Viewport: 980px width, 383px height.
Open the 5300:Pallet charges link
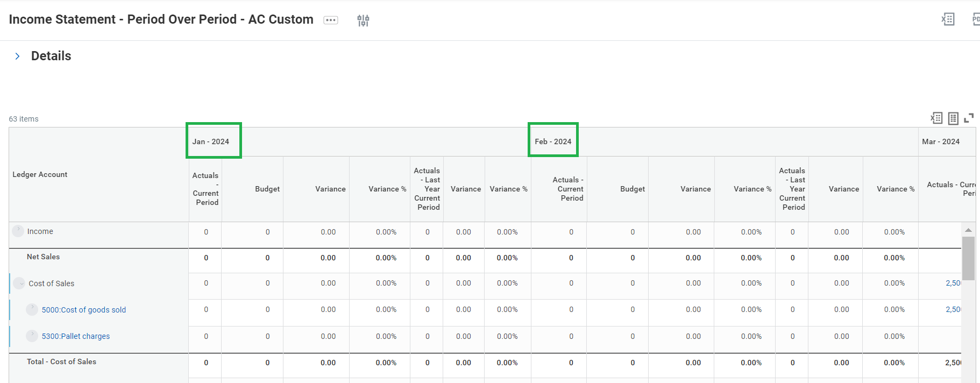[76, 336]
